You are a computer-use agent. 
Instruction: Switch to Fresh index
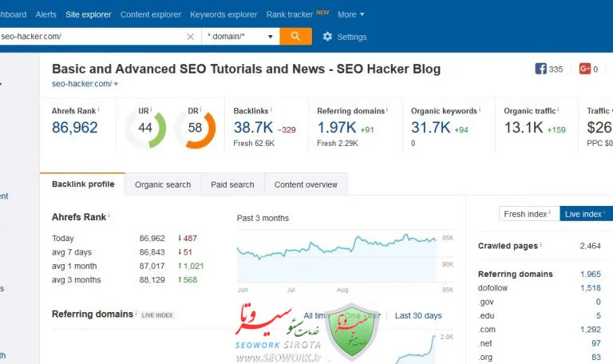coord(526,214)
